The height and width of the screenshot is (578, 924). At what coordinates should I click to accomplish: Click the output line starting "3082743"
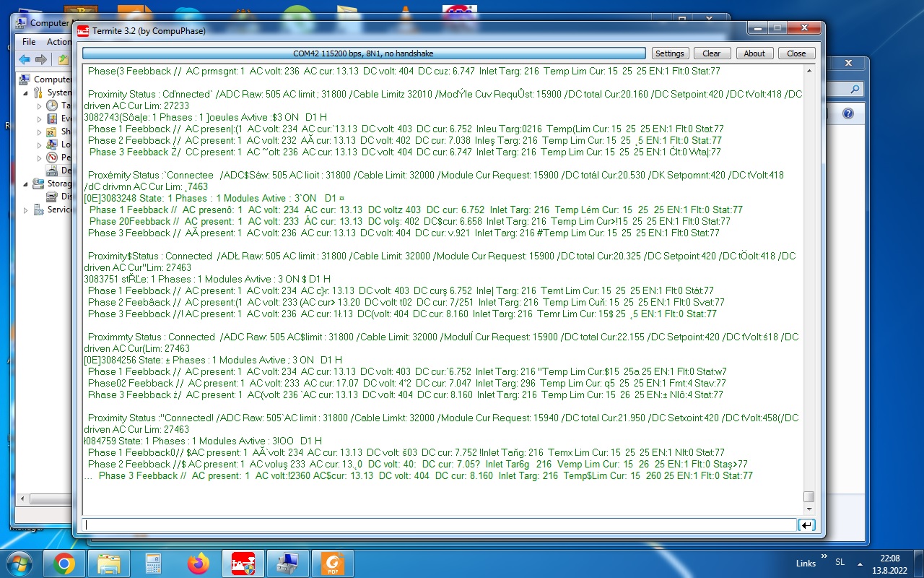(206, 117)
